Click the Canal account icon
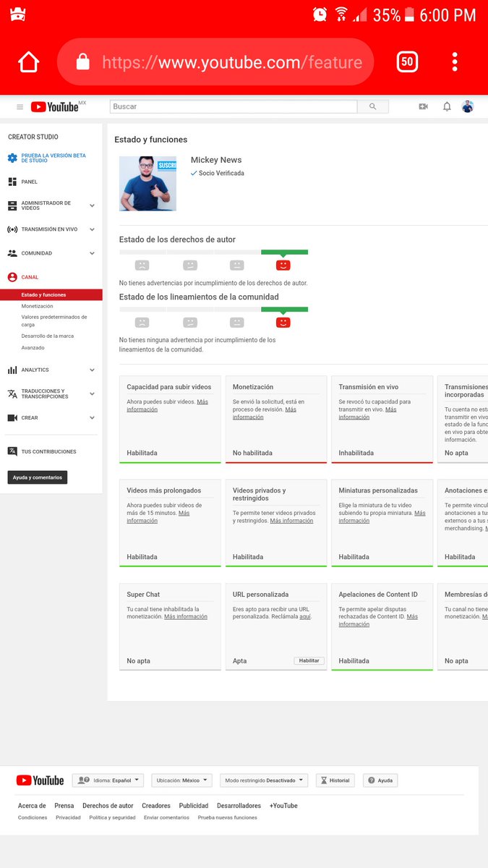Viewport: 488px width, 868px height. [x=12, y=277]
